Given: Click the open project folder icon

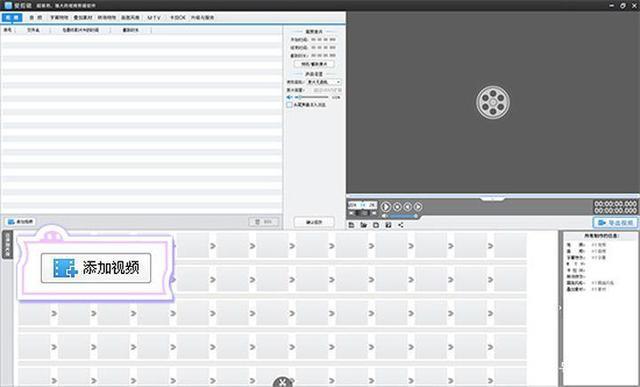Looking at the screenshot, I should (364, 225).
